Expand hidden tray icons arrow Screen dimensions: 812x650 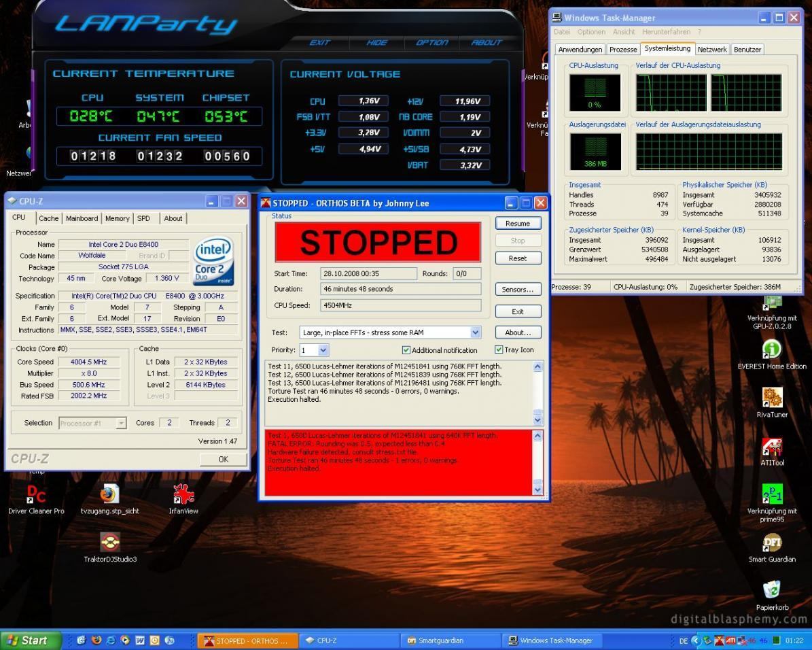(696, 641)
